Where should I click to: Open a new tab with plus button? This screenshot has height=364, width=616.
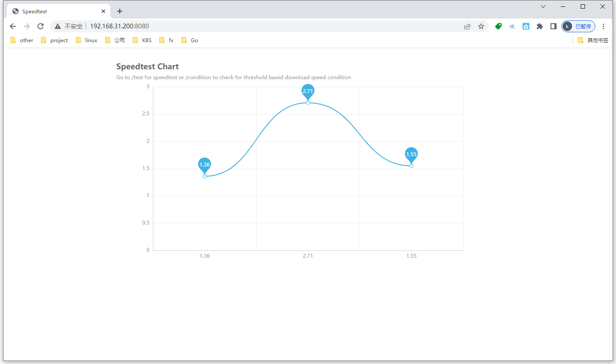pos(120,11)
